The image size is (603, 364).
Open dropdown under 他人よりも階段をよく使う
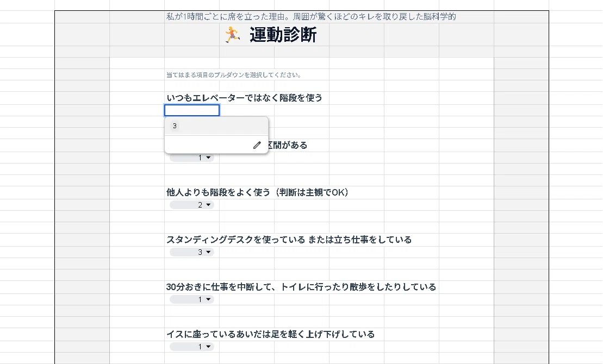coord(192,205)
